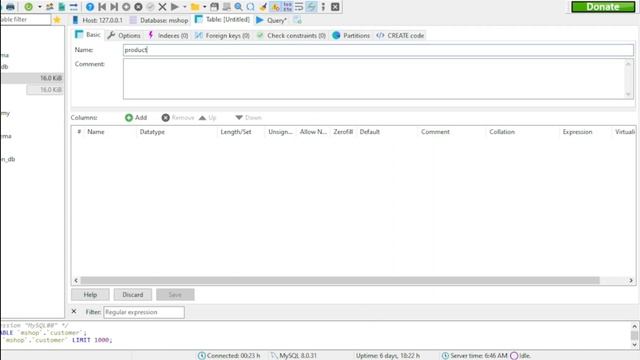Open the Partitions tab
This screenshot has width=640, height=360.
351,36
